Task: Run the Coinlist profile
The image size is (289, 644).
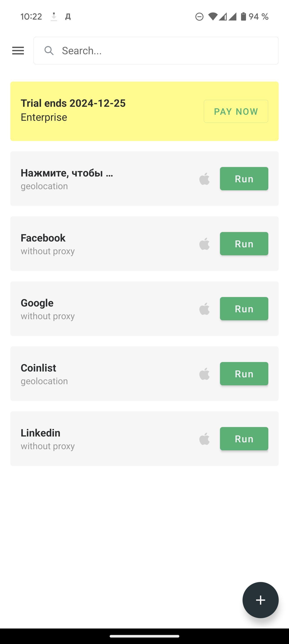Action: point(244,374)
